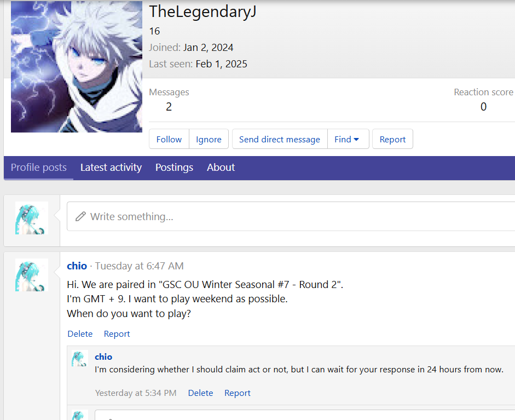Select the Profile posts tab

[x=39, y=168]
